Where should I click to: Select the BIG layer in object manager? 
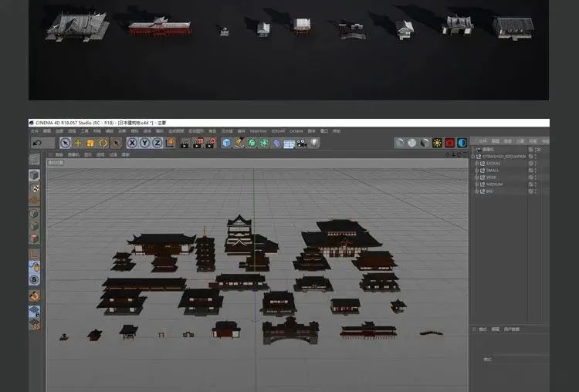click(489, 191)
